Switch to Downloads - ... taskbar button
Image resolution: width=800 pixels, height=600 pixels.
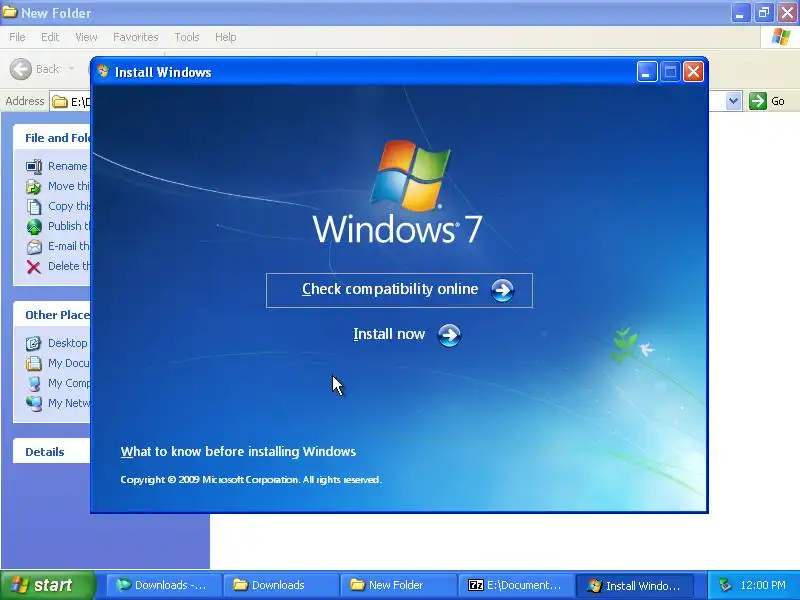pos(163,585)
